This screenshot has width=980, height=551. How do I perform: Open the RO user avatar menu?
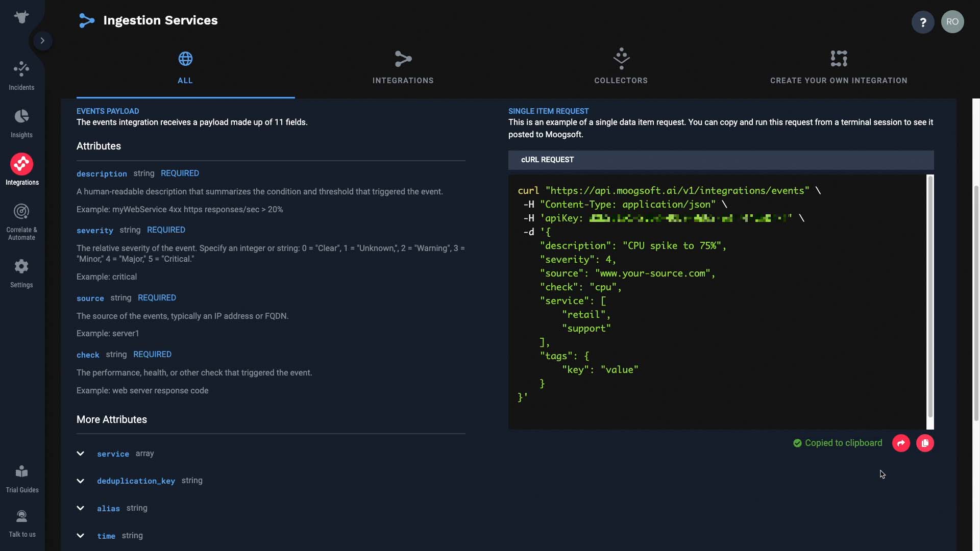[x=952, y=22]
